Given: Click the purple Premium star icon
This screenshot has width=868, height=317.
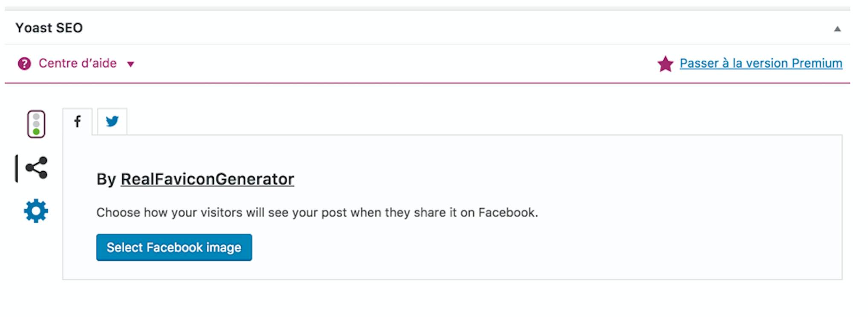Looking at the screenshot, I should [665, 64].
